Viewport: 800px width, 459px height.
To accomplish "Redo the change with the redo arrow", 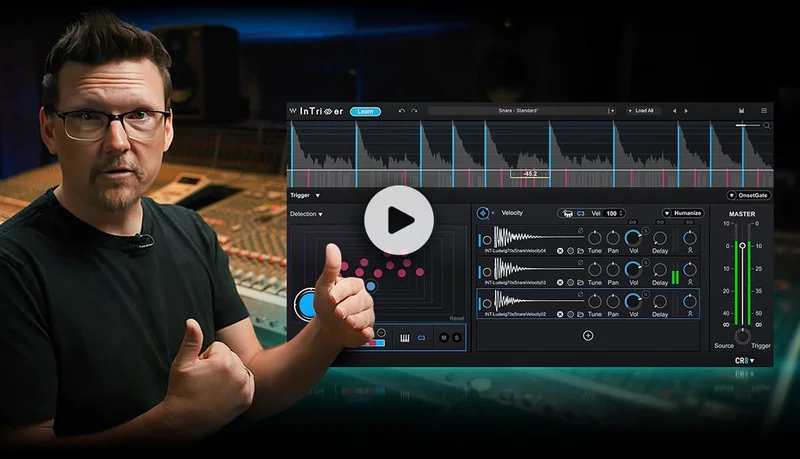I will pyautogui.click(x=414, y=111).
